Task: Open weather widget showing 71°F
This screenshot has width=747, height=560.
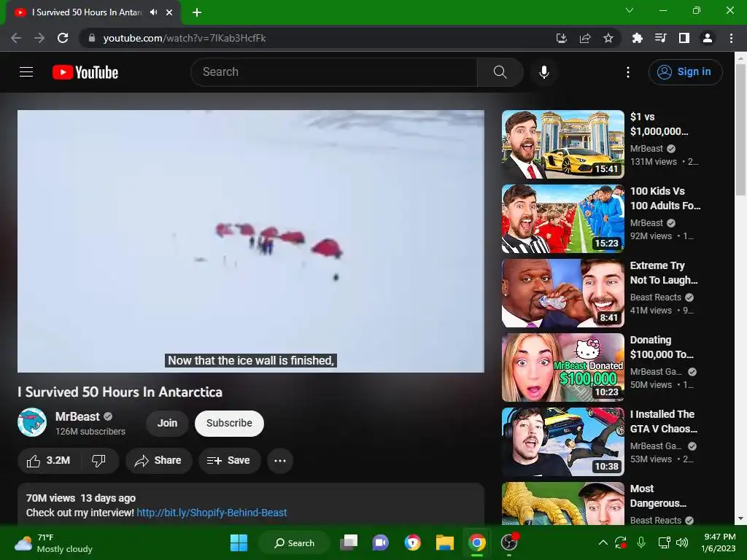Action: pos(53,542)
